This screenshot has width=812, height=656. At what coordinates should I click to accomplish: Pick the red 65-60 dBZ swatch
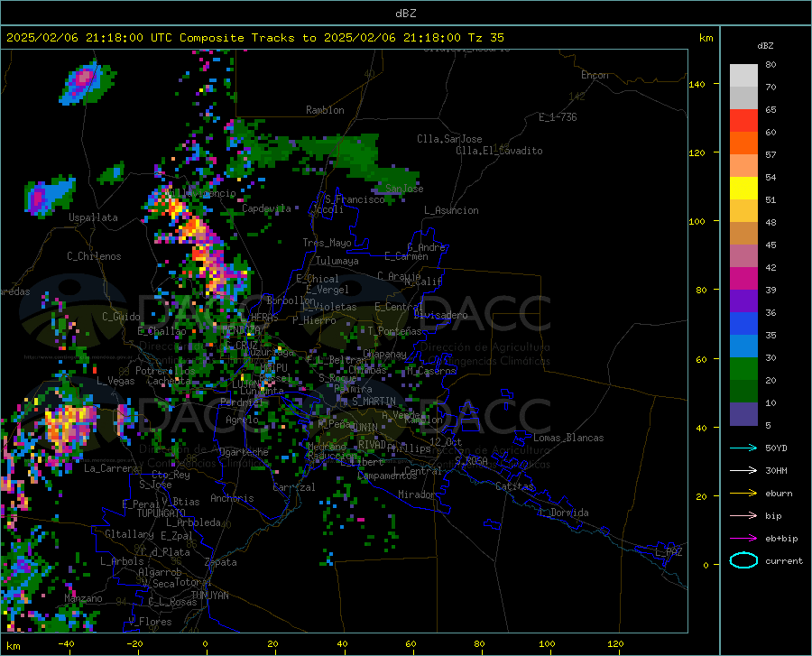743,121
